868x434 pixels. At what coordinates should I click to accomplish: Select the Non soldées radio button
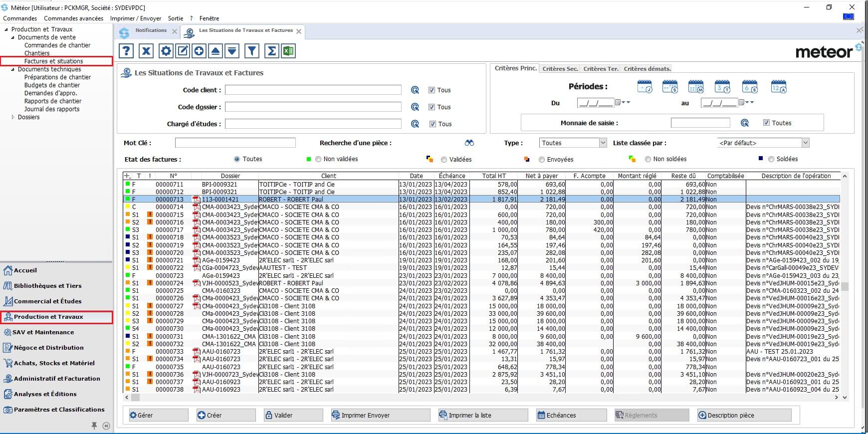(648, 159)
